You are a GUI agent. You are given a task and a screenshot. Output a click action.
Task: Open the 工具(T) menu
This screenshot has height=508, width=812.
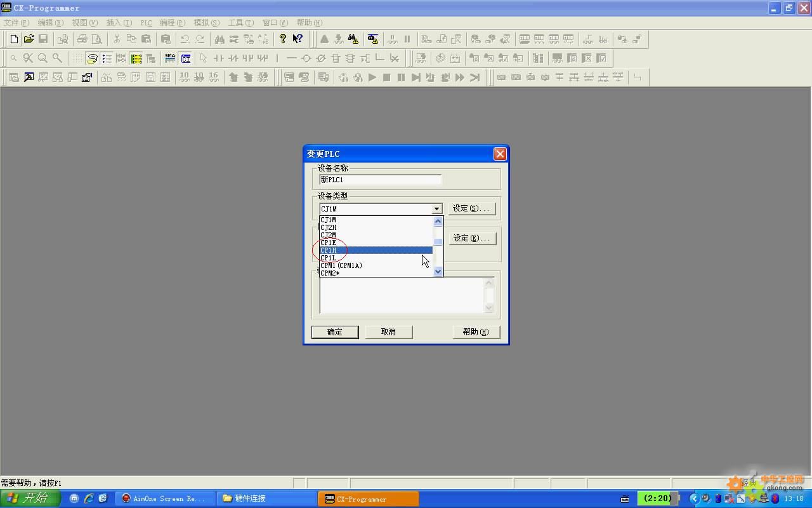click(241, 23)
